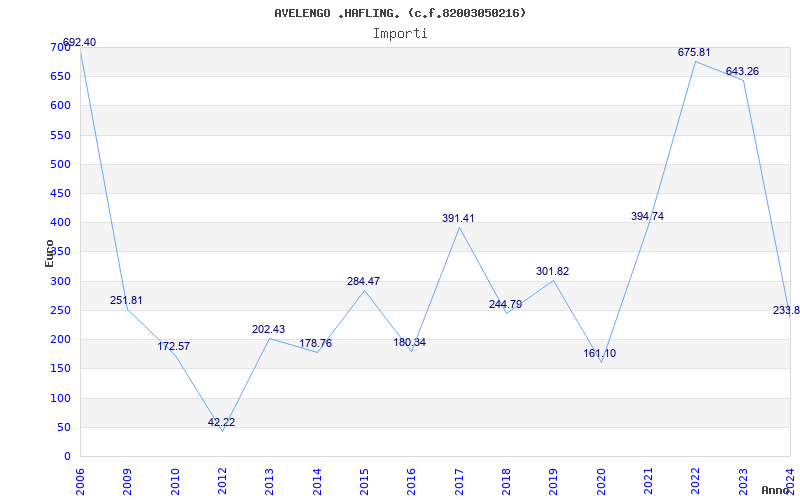Click the 150 y-axis tick label
Viewport: 800px width, 500px height.
tap(60, 368)
